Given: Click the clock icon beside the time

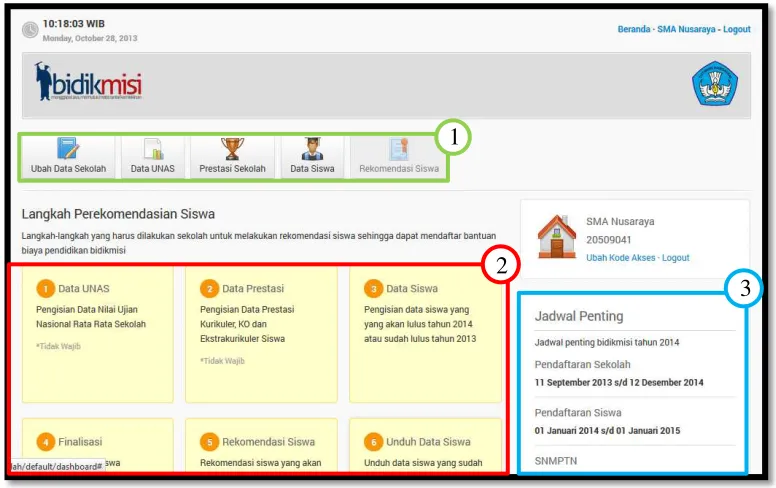Looking at the screenshot, I should tap(30, 30).
